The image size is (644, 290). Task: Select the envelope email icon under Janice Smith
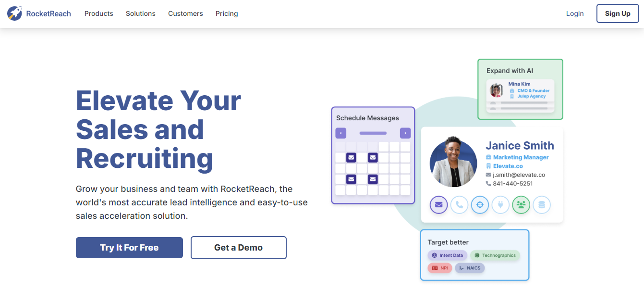[x=438, y=205]
